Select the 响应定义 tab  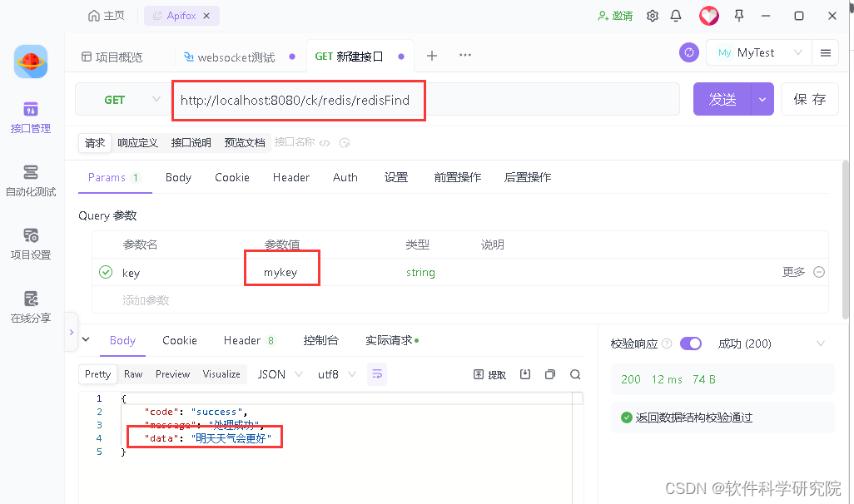(138, 142)
